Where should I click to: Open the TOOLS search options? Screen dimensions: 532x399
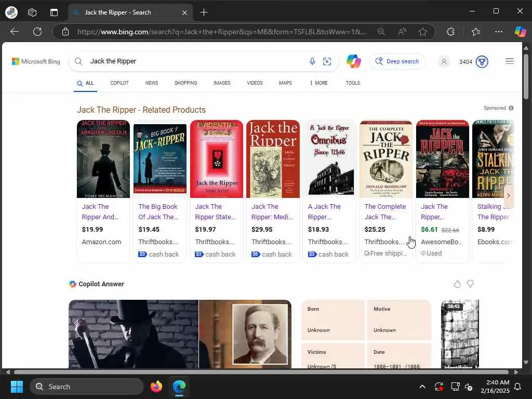point(353,83)
